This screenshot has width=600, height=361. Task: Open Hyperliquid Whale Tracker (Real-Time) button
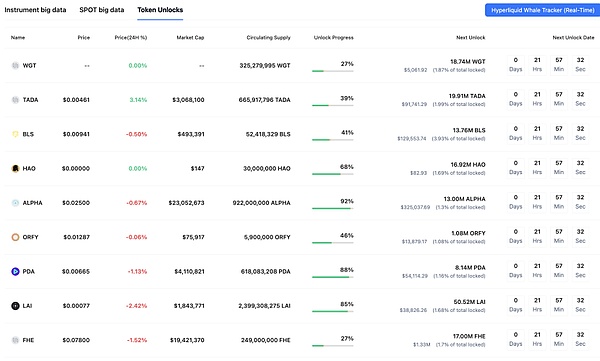[x=542, y=10]
